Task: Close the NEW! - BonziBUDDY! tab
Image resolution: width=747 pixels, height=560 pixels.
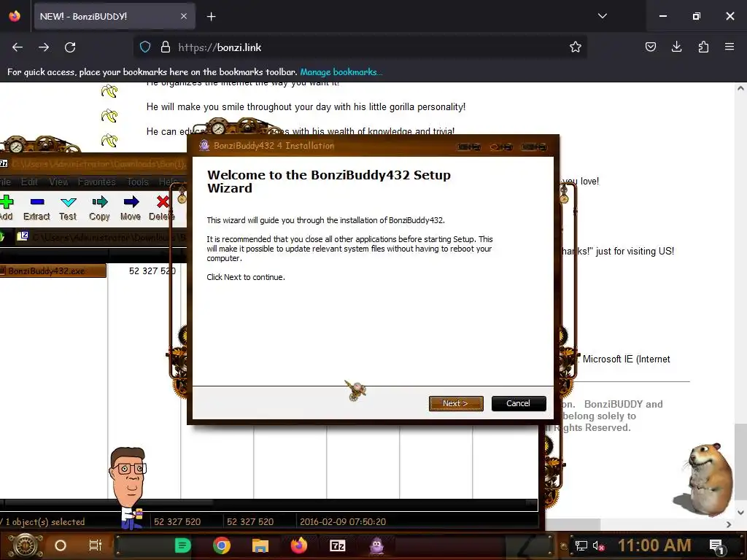Action: coord(184,16)
